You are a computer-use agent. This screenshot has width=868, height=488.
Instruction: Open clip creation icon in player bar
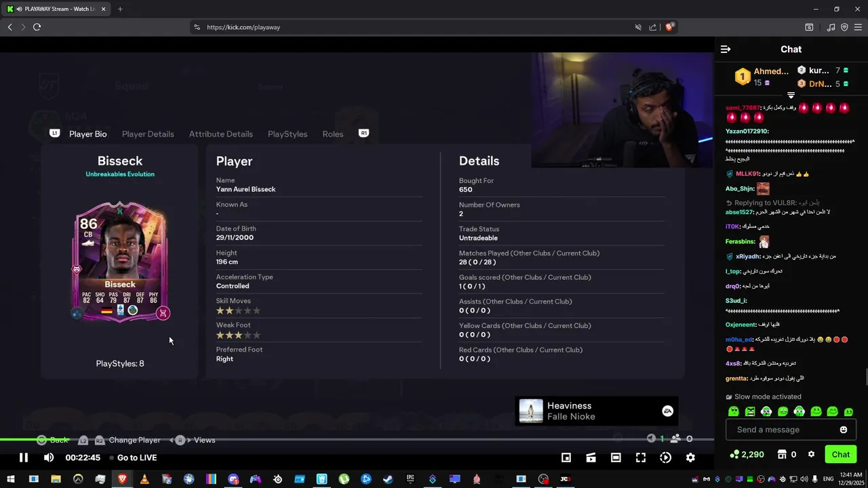pos(591,457)
